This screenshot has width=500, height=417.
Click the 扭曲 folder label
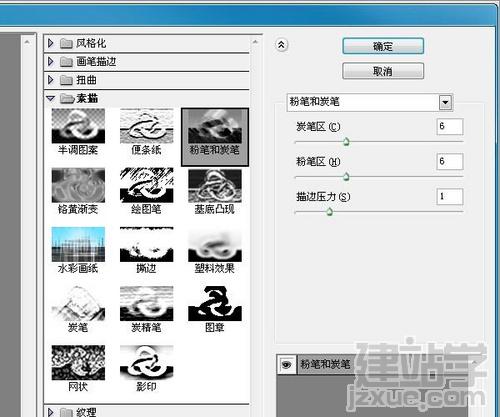click(86, 80)
